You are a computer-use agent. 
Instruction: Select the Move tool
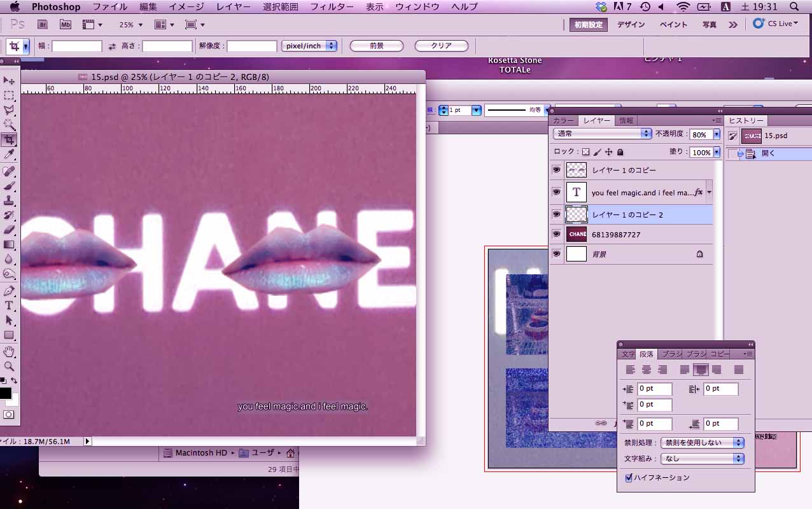(x=9, y=81)
